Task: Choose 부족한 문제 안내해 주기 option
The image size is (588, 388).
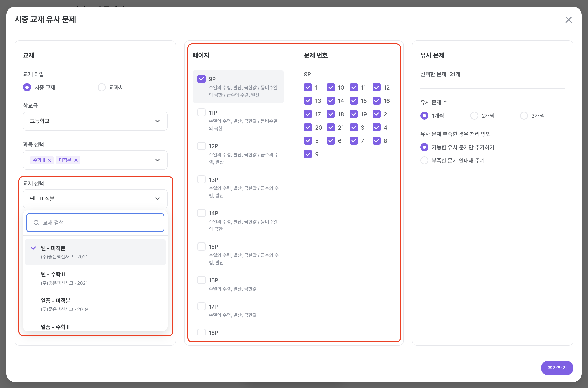Action: pyautogui.click(x=425, y=160)
